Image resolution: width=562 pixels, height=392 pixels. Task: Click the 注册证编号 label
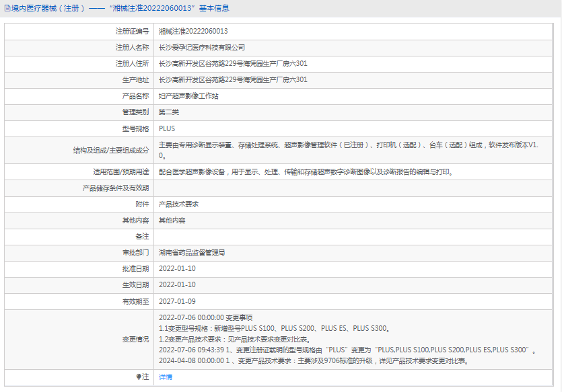point(132,31)
